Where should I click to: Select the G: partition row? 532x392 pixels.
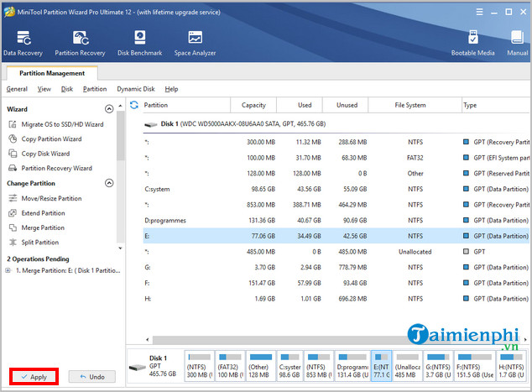336,267
